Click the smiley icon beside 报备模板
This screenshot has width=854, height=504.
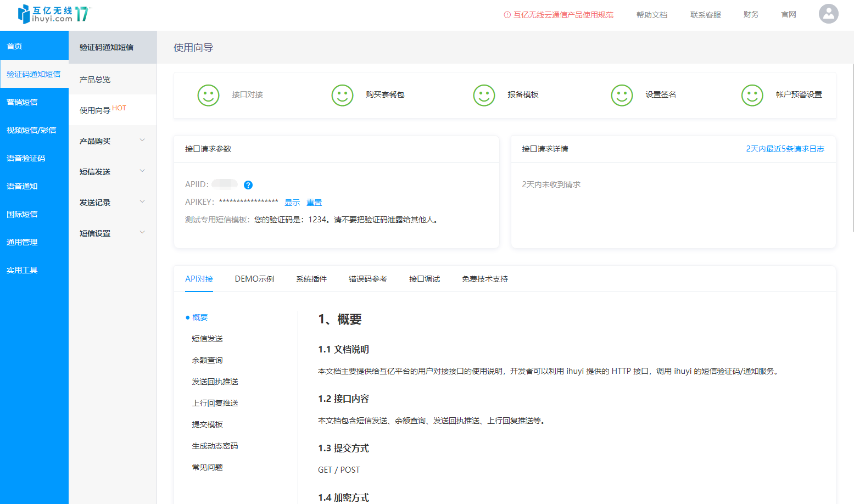[x=484, y=95]
